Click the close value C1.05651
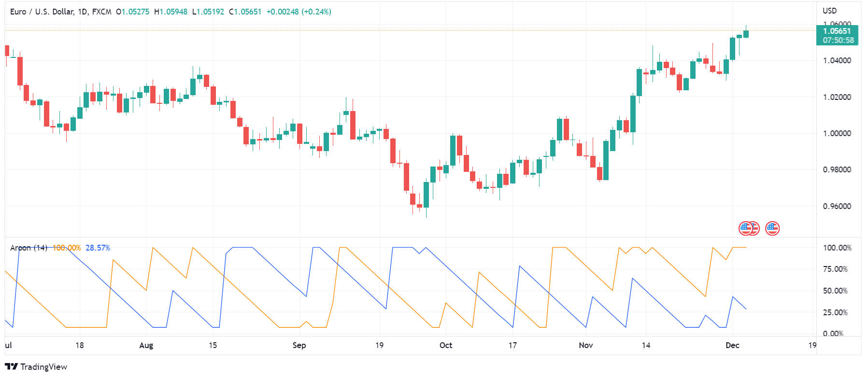868x378 pixels. pos(245,12)
